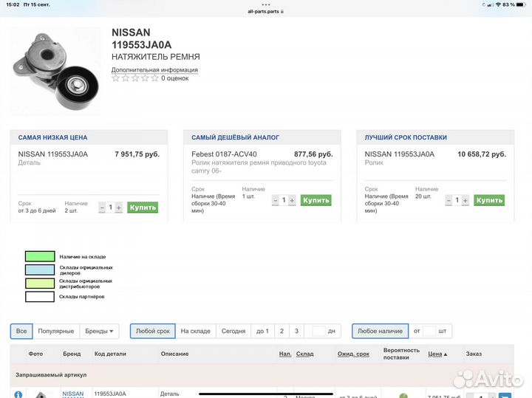Increase quantity in Лучший срок поставки card
This screenshot has width=532, height=398.
[465, 200]
